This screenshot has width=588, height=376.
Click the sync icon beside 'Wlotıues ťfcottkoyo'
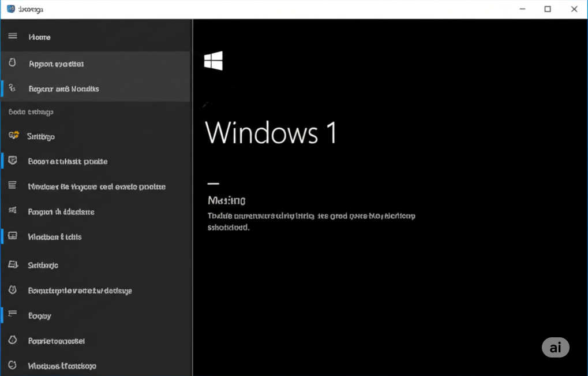coord(12,365)
